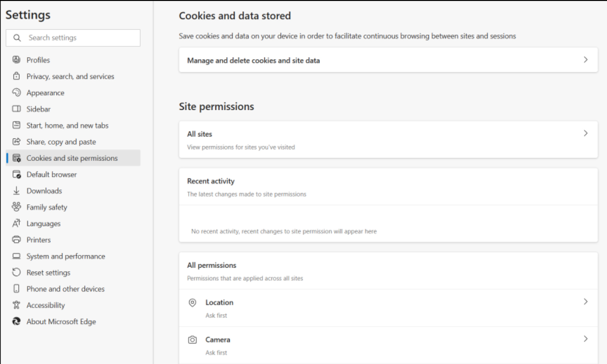Open System and performance settings
The image size is (607, 364).
click(66, 256)
